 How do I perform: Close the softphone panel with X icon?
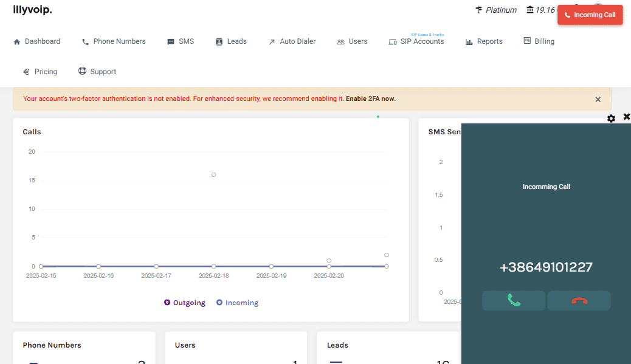[627, 117]
